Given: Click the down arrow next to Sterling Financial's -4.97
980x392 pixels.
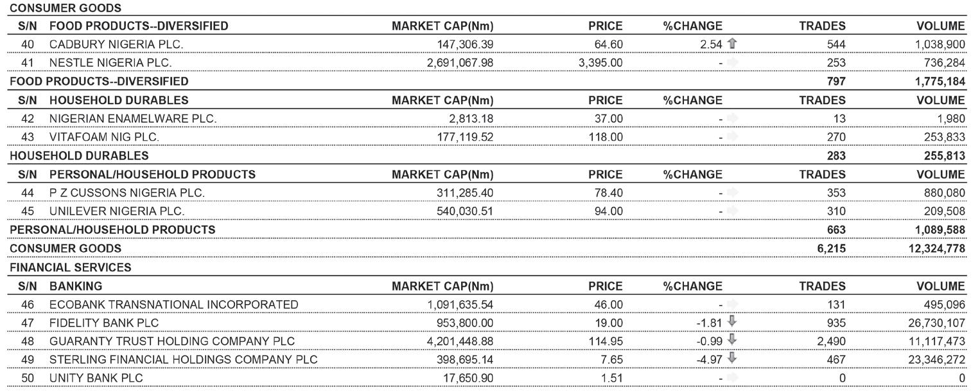Looking at the screenshot, I should tap(732, 359).
